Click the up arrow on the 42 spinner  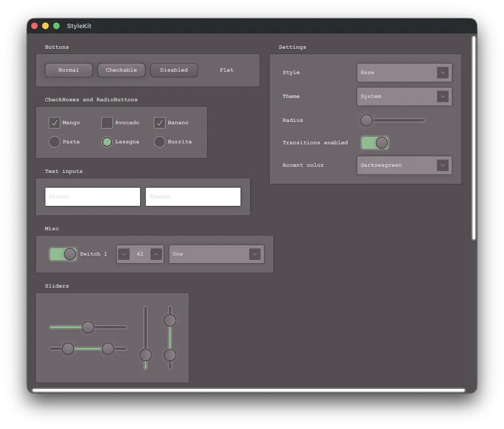[x=156, y=254]
